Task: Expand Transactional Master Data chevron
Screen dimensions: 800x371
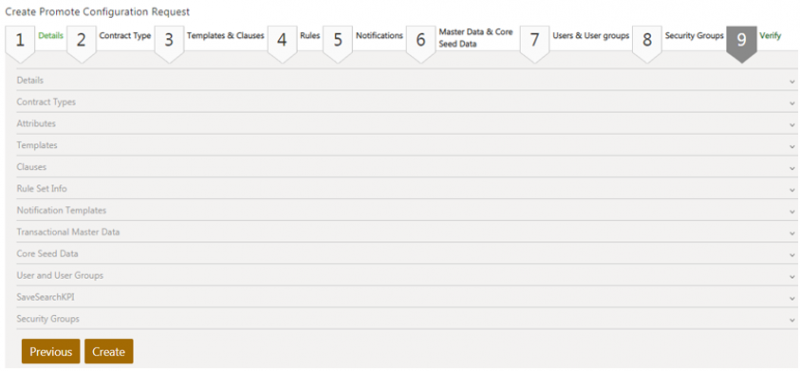Action: (x=792, y=233)
